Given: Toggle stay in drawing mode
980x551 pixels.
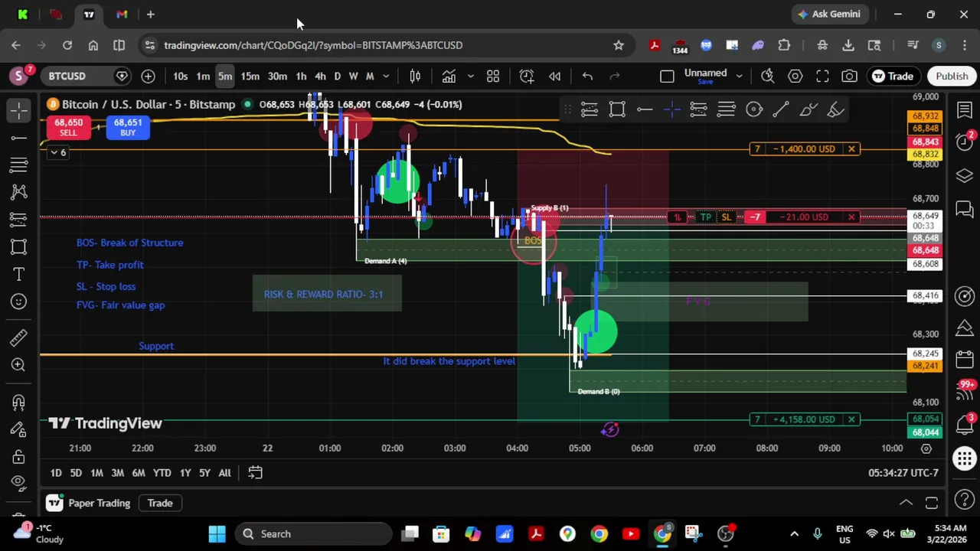Looking at the screenshot, I should click(19, 429).
